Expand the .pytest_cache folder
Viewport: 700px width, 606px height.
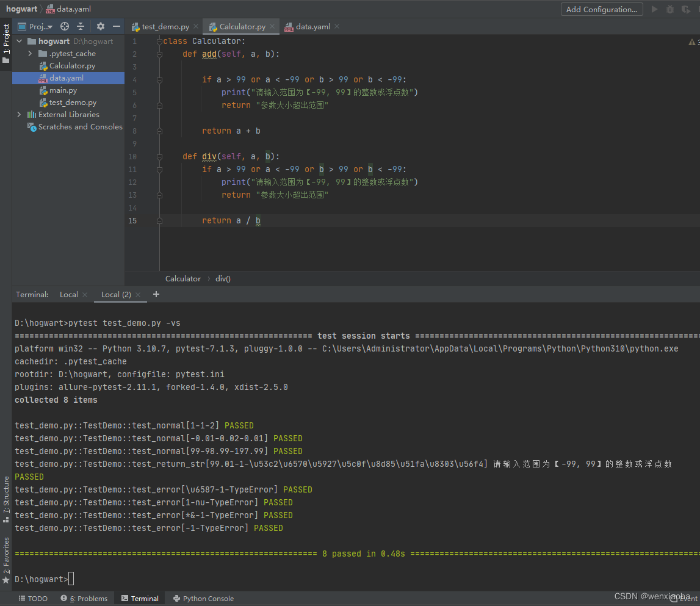pos(30,54)
